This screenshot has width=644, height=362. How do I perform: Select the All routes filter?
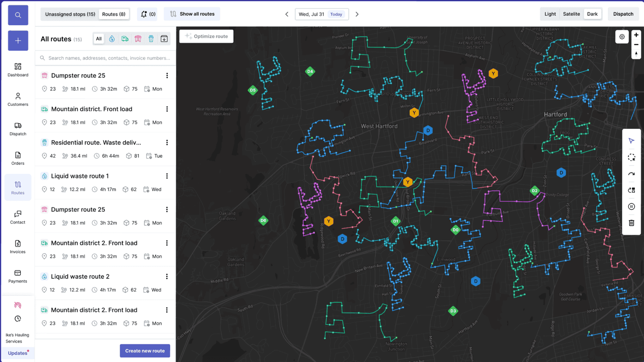coord(98,39)
